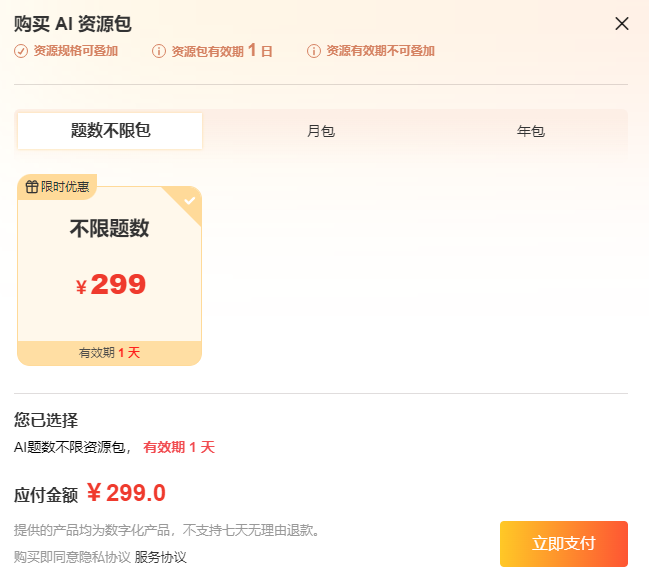Click the 购买 AI 资源包 dialog title
The image size is (649, 580).
coord(73,24)
